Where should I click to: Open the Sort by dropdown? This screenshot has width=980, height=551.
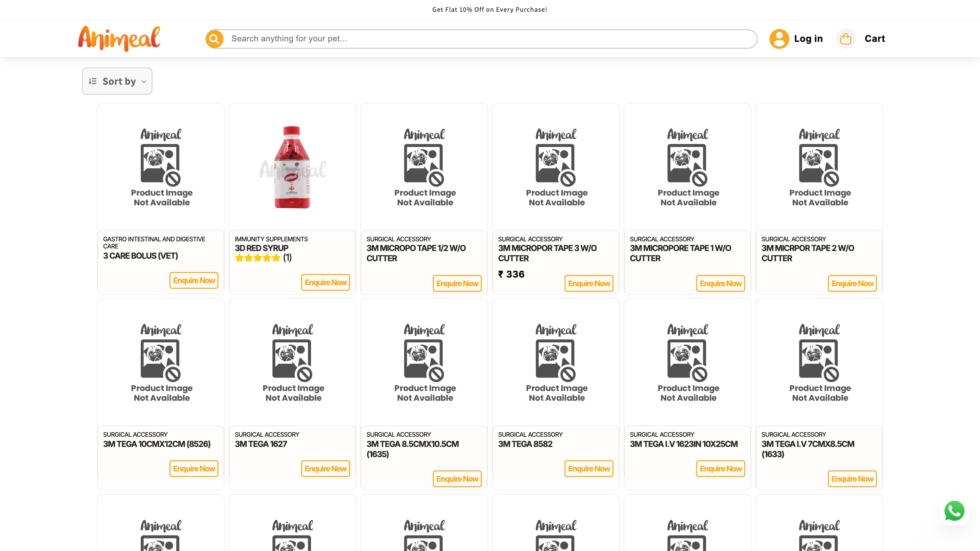117,81
